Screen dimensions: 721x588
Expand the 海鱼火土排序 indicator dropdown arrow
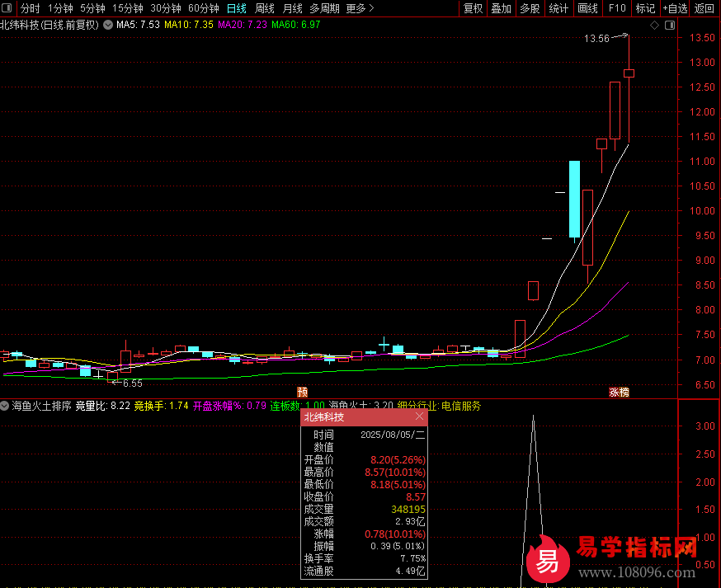point(5,406)
